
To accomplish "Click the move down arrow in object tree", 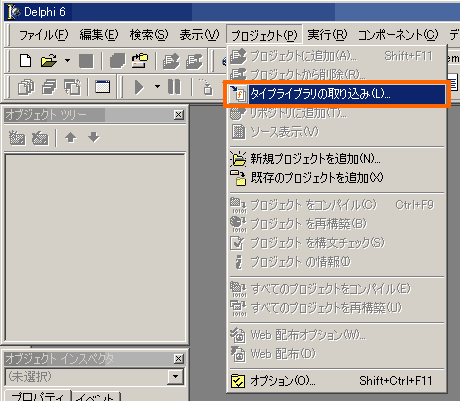I will [x=94, y=137].
